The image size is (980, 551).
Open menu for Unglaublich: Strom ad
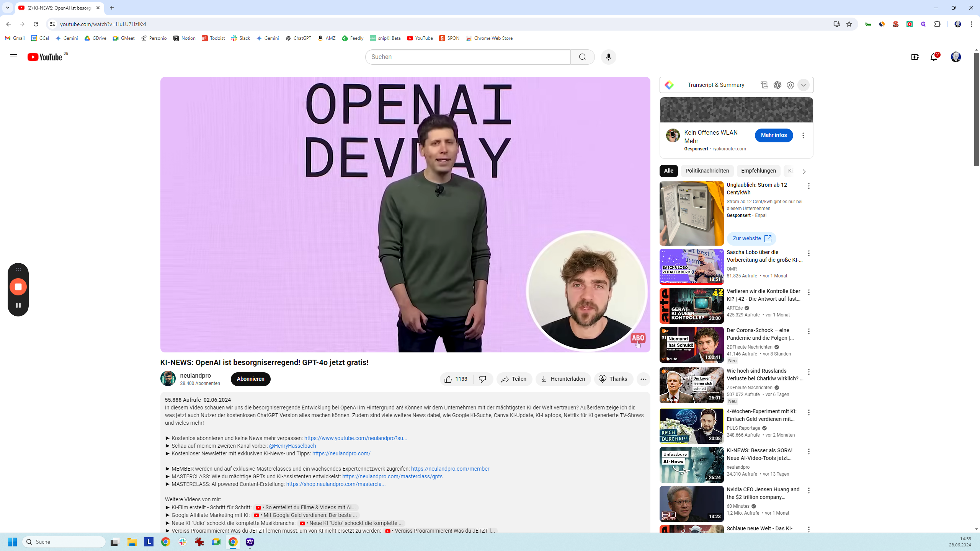[808, 186]
